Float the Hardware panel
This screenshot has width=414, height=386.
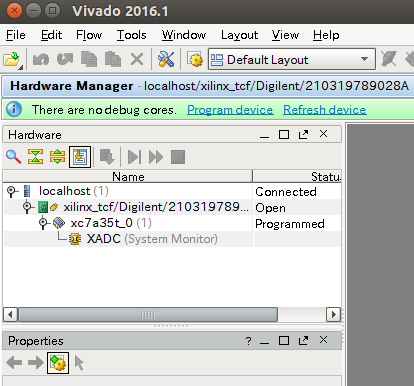point(303,135)
